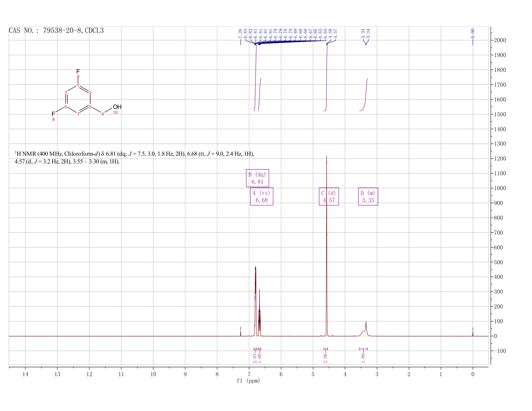Click the 2.08 integral value label
Image resolution: width=532 pixels, height=411 pixels.
325,358
